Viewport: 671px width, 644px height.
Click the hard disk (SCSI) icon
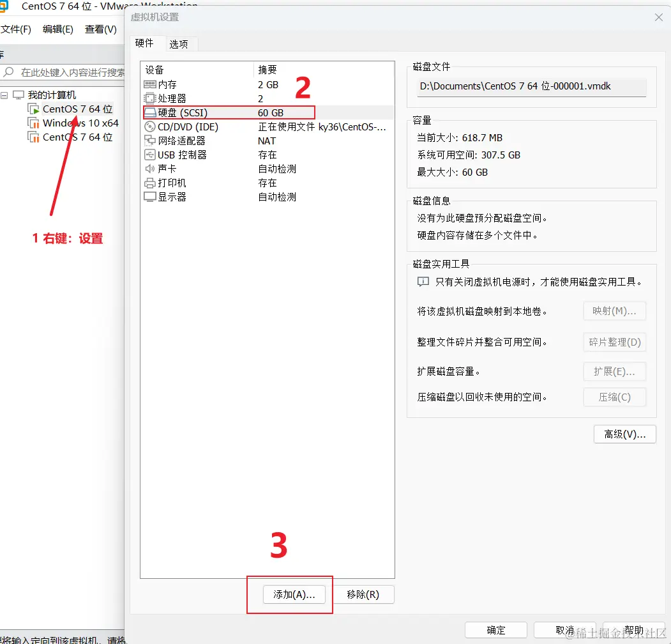150,112
